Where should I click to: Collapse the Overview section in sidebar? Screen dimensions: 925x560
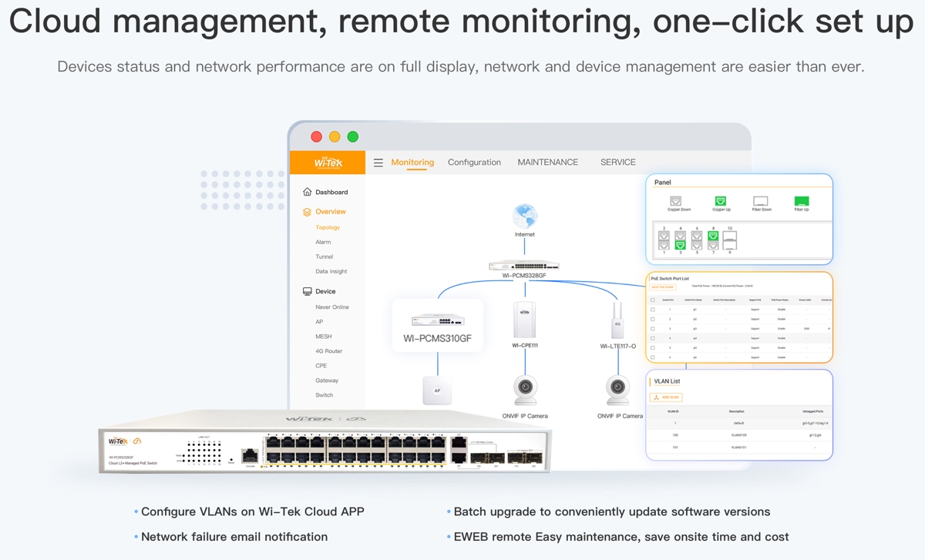(x=330, y=212)
